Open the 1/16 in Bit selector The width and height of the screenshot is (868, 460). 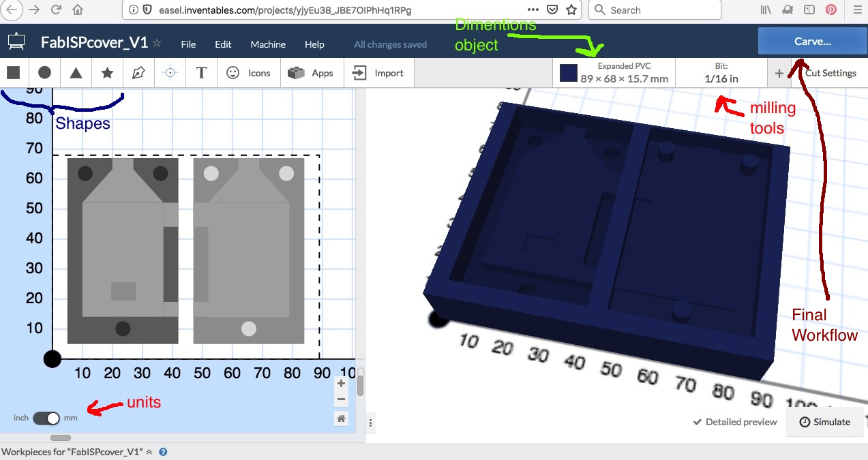pos(721,72)
